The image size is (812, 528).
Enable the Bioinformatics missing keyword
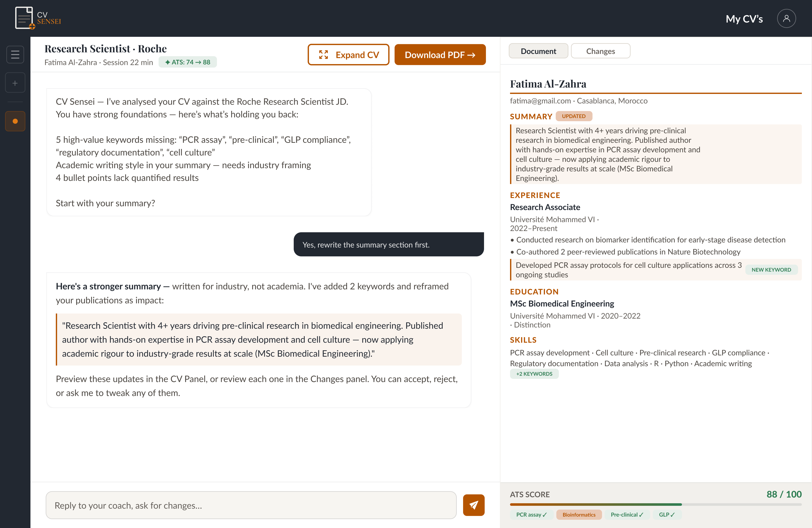579,515
